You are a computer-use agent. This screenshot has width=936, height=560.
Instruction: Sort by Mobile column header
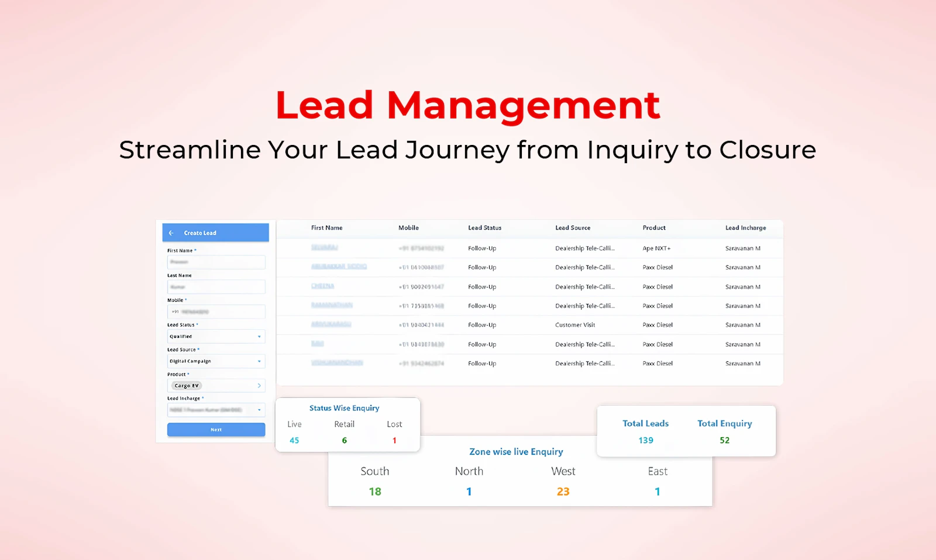click(x=408, y=228)
